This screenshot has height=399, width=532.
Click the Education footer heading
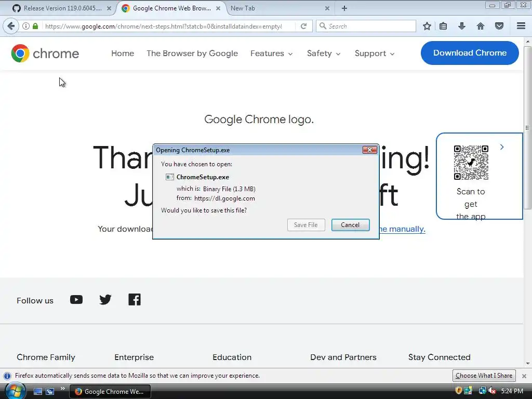232,357
